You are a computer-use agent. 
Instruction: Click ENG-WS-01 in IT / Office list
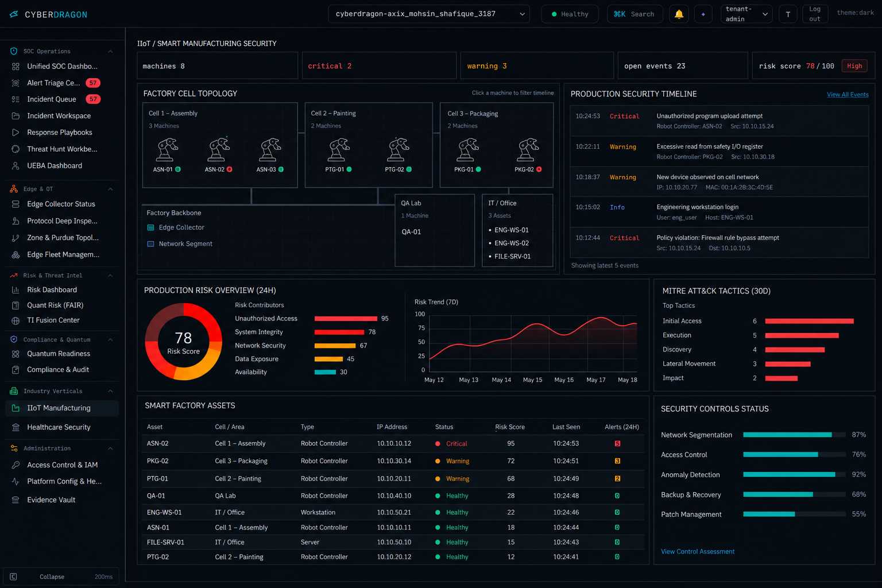click(511, 230)
